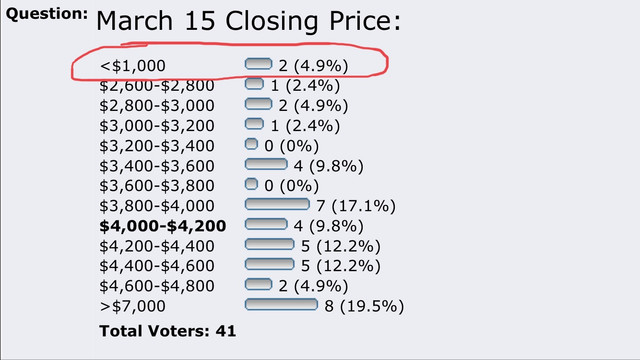Click the 8 (19.5%) vote count
Viewport: 640px width, 360px height.
364,306
